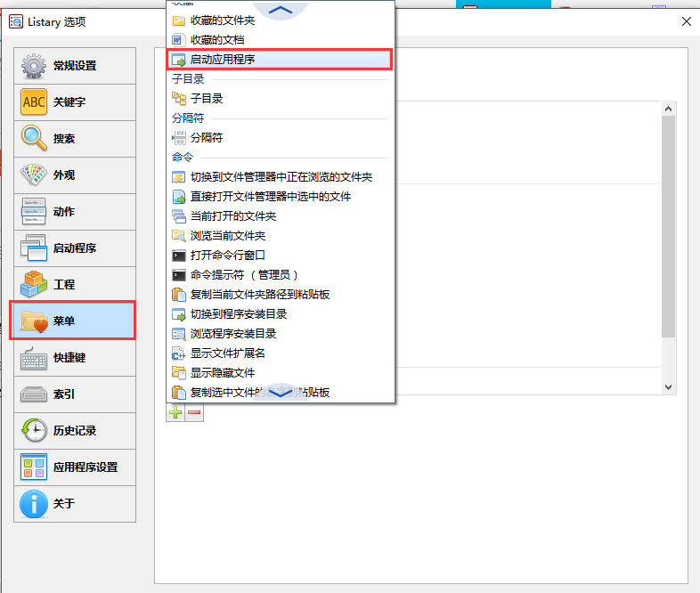The height and width of the screenshot is (593, 700).
Task: Select 当前打开的文件夹 entry
Action: click(281, 216)
